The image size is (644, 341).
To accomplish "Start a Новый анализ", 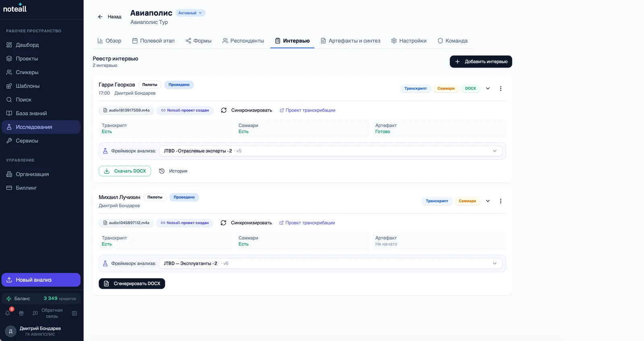I will pyautogui.click(x=41, y=280).
